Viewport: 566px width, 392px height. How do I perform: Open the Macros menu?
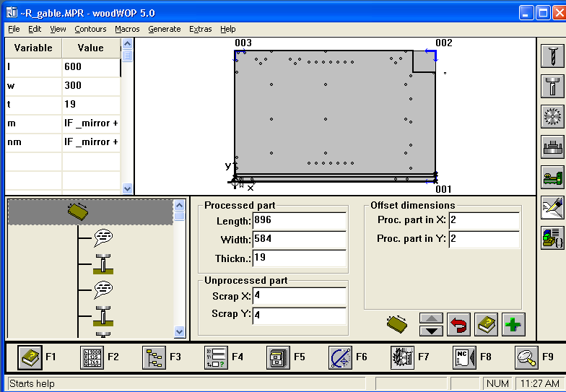click(127, 29)
